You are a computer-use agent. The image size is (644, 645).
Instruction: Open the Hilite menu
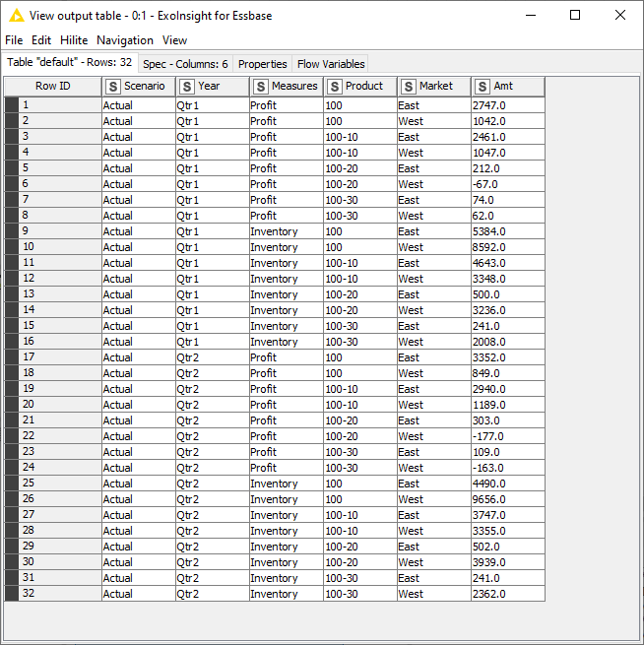(x=74, y=40)
